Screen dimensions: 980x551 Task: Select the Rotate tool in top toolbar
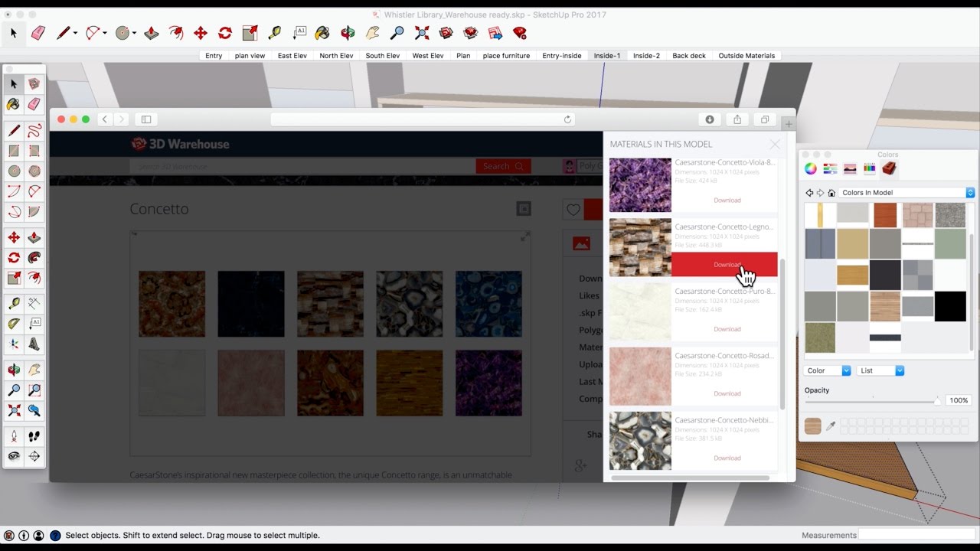pos(225,33)
